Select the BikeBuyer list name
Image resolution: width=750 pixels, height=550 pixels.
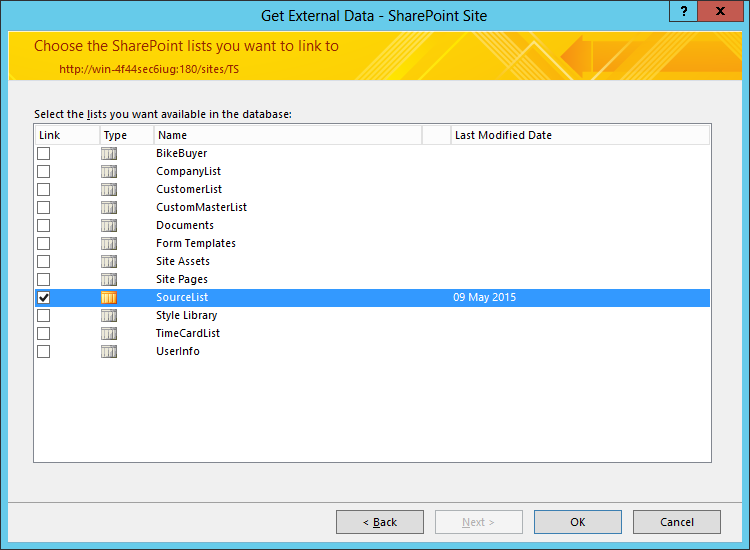182,154
